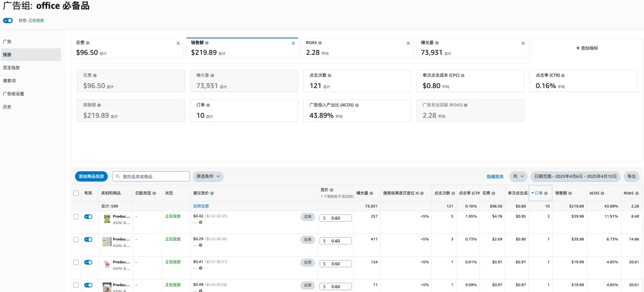Open the 筛选条件 filter dropdown

pyautogui.click(x=208, y=177)
